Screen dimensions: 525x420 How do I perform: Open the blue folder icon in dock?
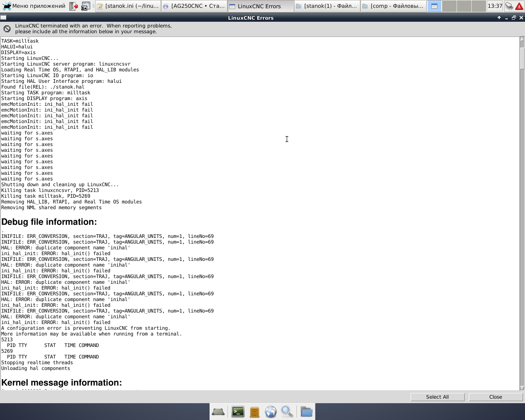306,412
